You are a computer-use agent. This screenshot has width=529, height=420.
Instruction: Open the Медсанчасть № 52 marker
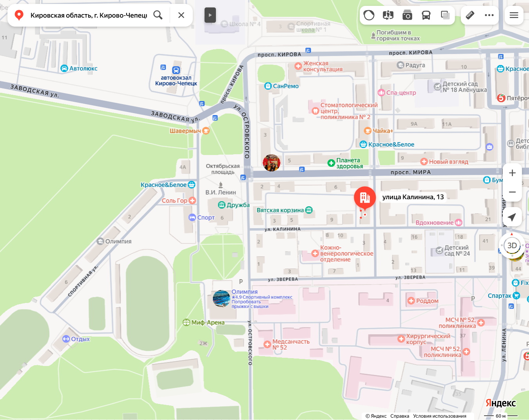coord(267,344)
